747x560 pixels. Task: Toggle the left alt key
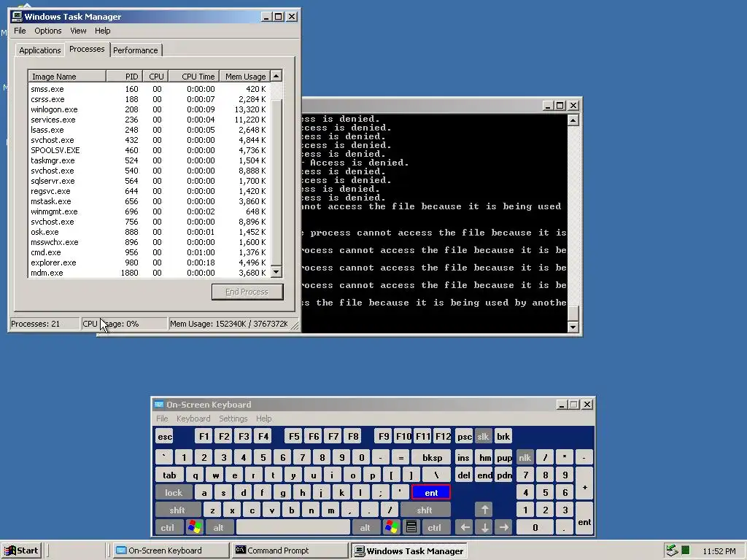[218, 528]
